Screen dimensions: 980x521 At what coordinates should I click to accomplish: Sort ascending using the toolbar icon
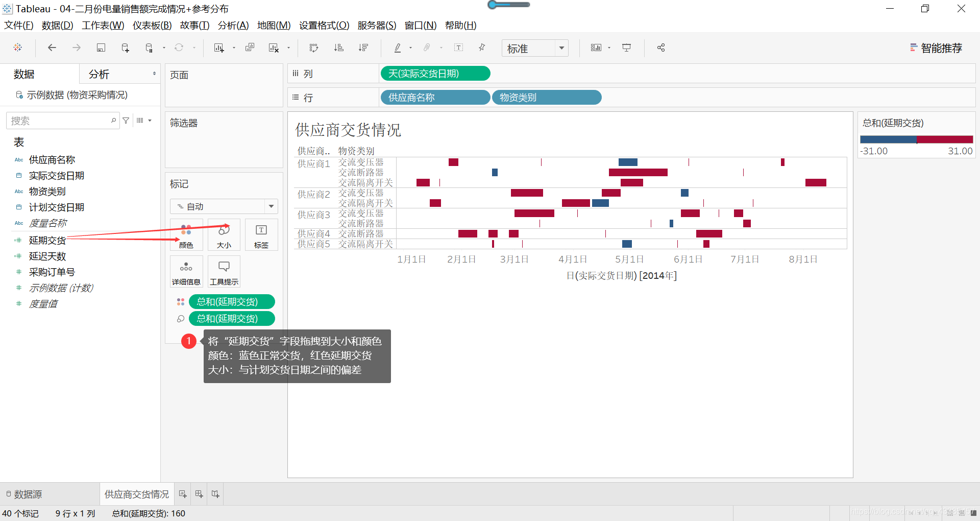(x=339, y=48)
